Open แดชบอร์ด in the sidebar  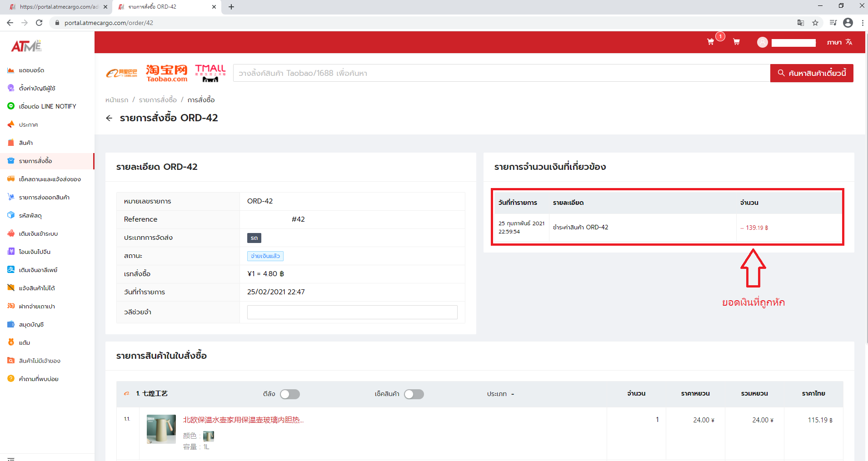click(x=31, y=70)
